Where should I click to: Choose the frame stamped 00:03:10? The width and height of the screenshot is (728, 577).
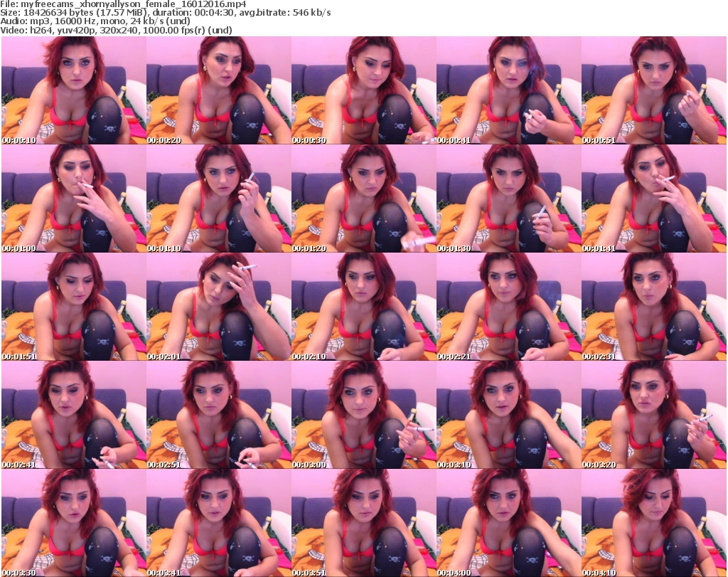coord(509,415)
